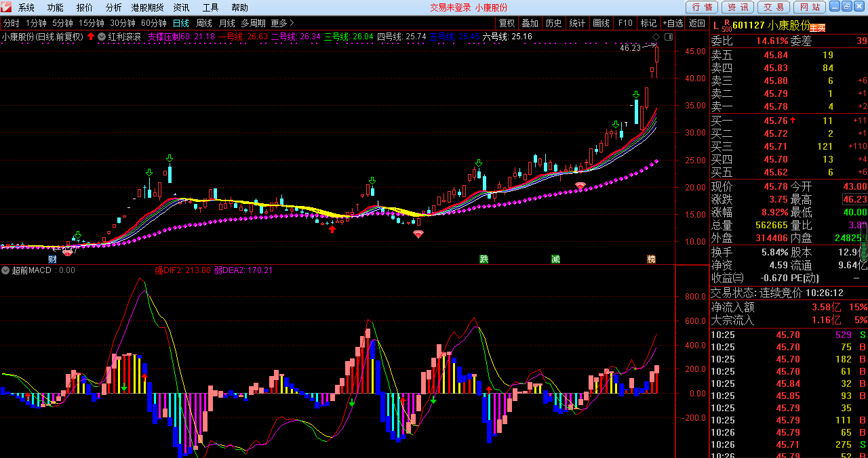This screenshot has width=868, height=458.
Task: Click the 返回 button
Action: point(696,23)
